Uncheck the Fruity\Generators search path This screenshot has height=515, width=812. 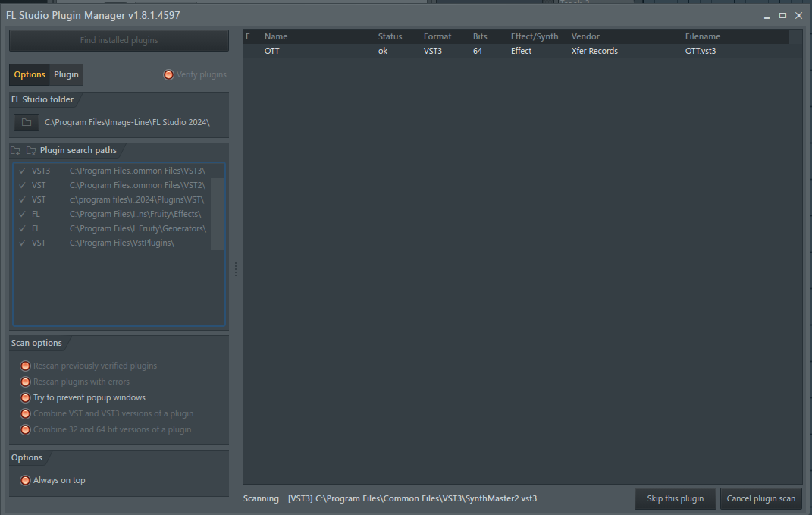click(22, 228)
